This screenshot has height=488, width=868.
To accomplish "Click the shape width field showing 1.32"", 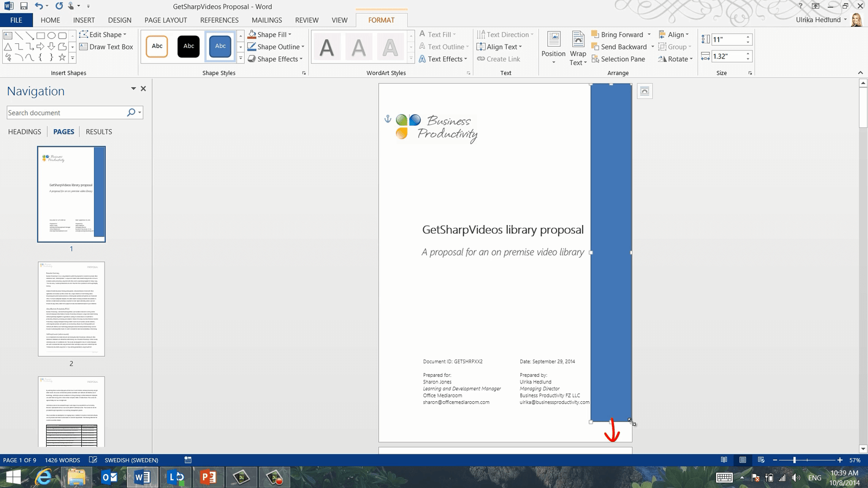I will click(727, 56).
